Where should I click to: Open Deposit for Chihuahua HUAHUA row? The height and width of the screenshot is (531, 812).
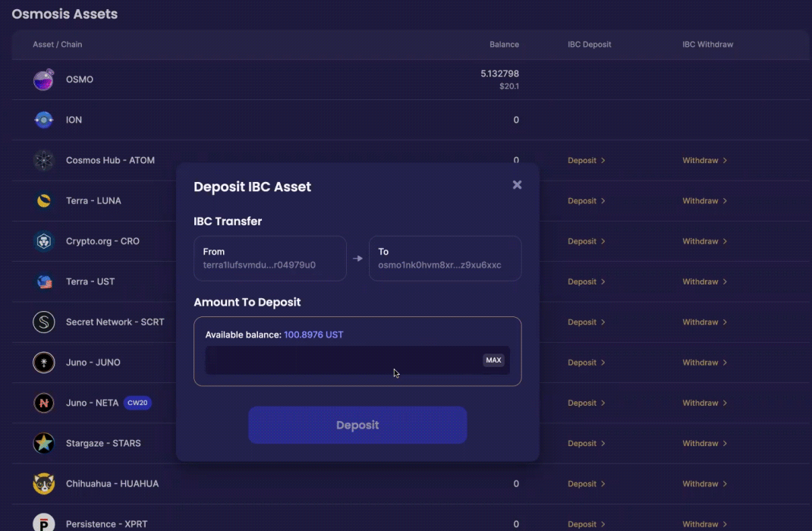click(586, 483)
